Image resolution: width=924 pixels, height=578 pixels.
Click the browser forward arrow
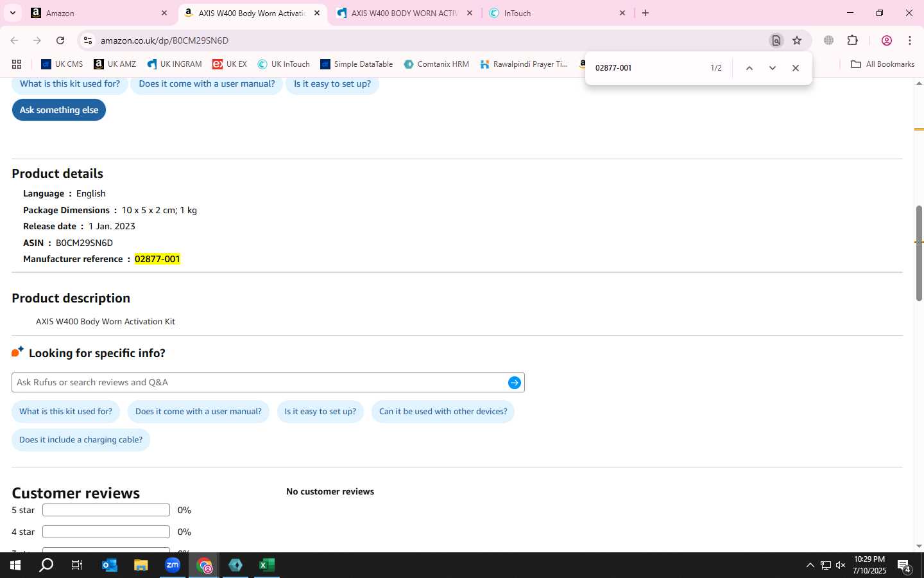[37, 40]
